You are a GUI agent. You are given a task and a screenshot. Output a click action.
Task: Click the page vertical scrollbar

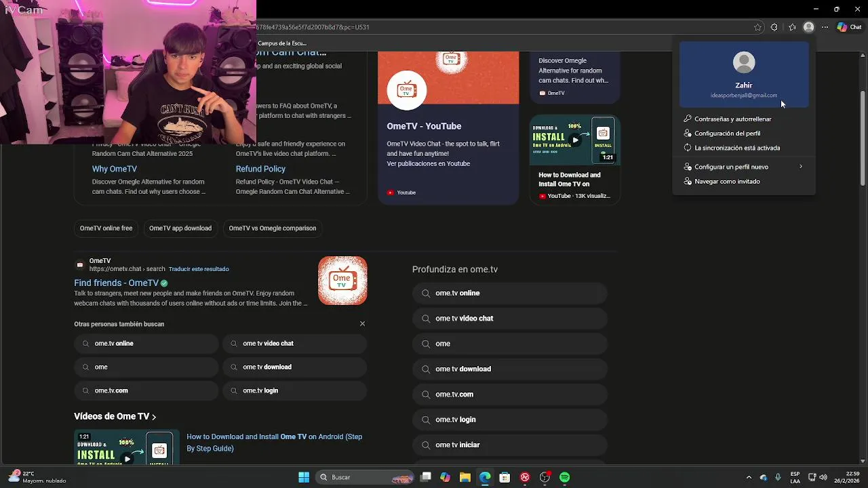[863, 138]
